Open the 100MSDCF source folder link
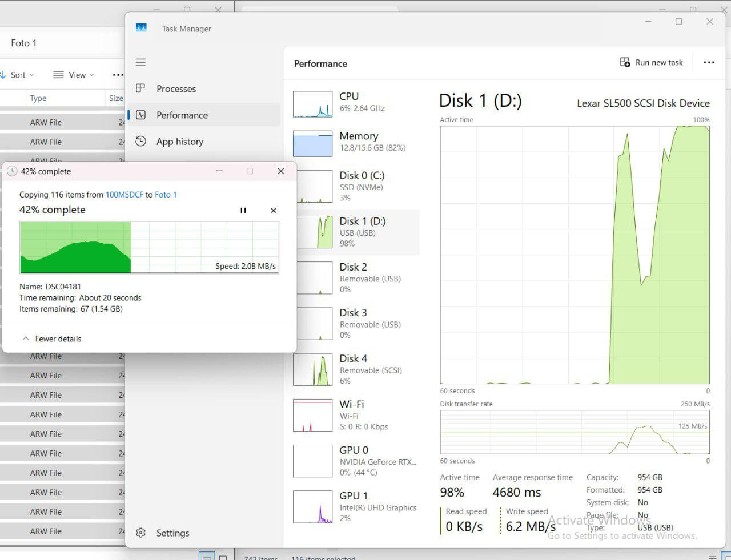This screenshot has width=731, height=560. click(124, 195)
